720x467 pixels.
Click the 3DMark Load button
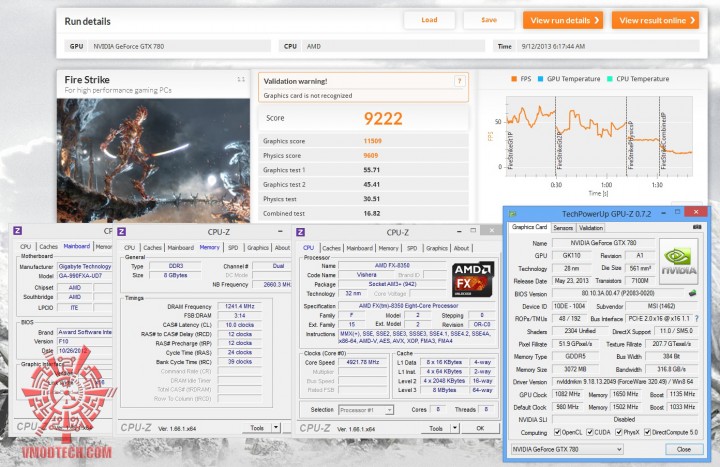[429, 20]
